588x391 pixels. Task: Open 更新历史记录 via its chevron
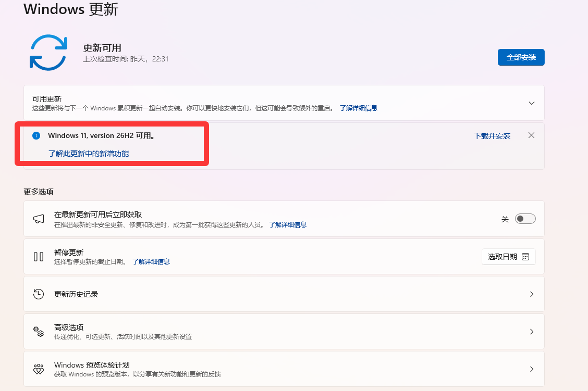click(x=531, y=294)
